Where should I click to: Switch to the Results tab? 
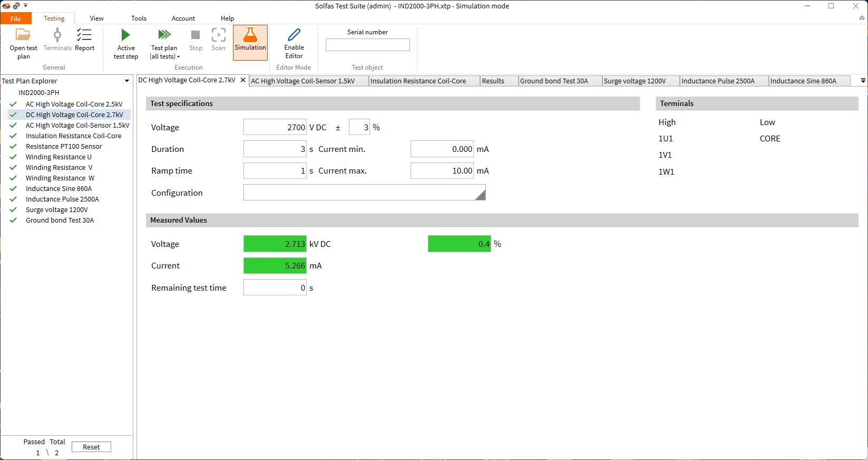[x=493, y=81]
